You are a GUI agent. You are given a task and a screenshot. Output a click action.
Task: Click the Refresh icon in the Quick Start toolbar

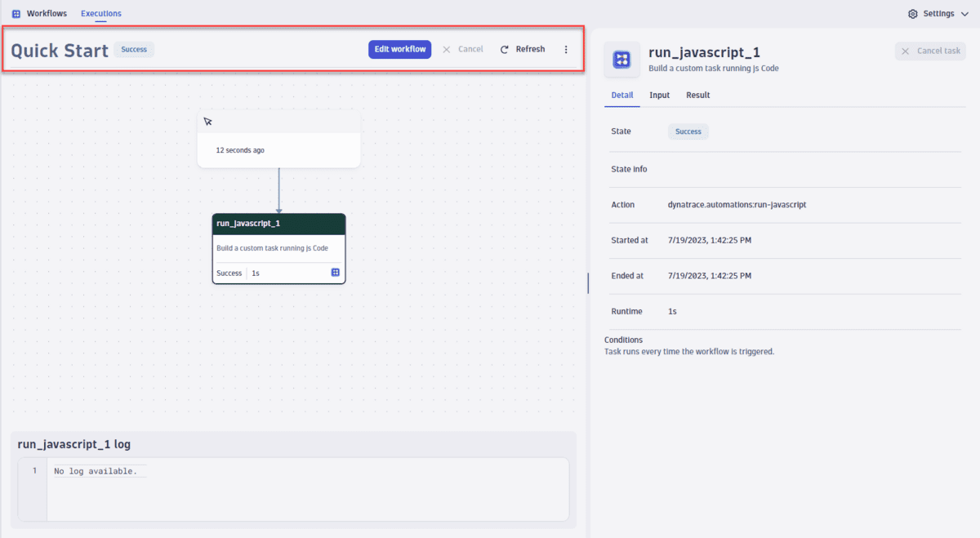pyautogui.click(x=505, y=49)
